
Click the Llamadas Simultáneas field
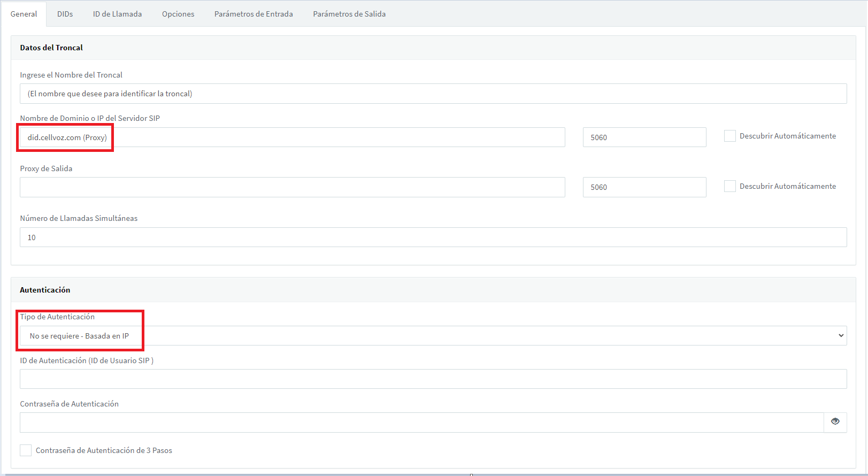click(433, 237)
